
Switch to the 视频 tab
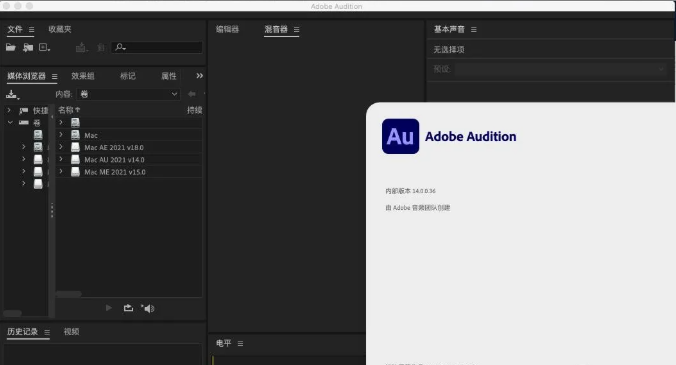(71, 332)
